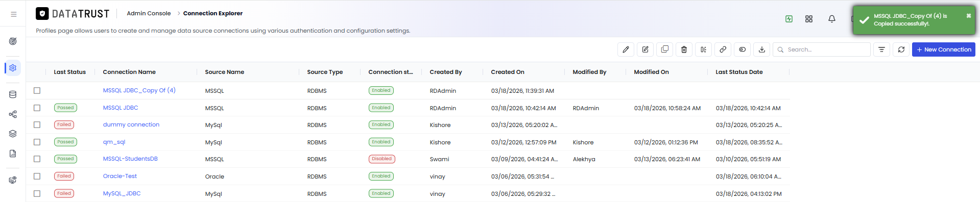Viewport: 980px width, 202px height.
Task: Click the download toolbar icon
Action: (x=762, y=49)
